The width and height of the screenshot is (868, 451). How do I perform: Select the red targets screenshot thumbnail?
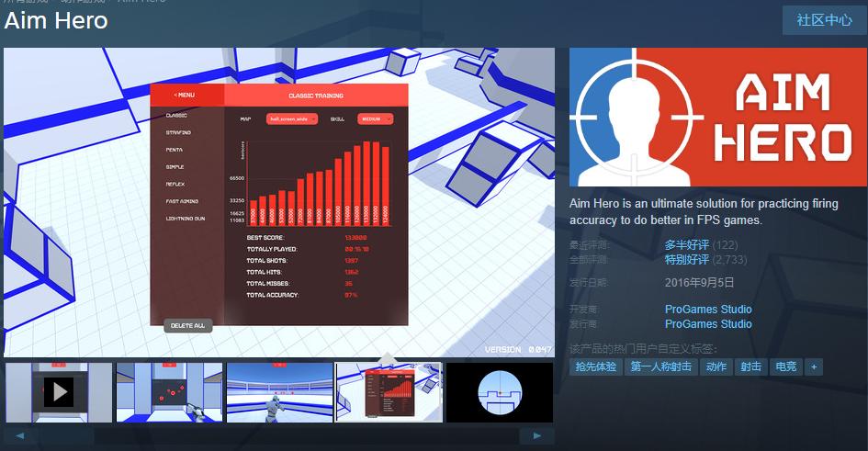[x=169, y=392]
